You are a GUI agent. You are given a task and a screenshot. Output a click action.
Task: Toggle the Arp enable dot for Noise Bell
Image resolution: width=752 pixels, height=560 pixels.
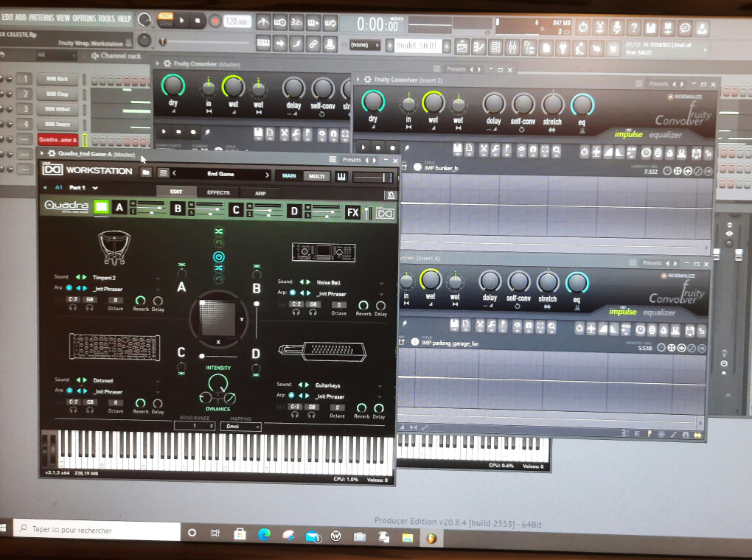[293, 293]
